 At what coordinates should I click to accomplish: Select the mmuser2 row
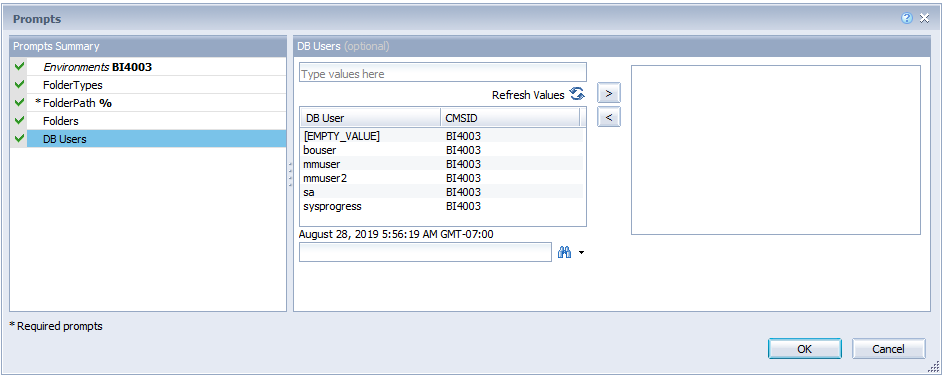[x=442, y=178]
